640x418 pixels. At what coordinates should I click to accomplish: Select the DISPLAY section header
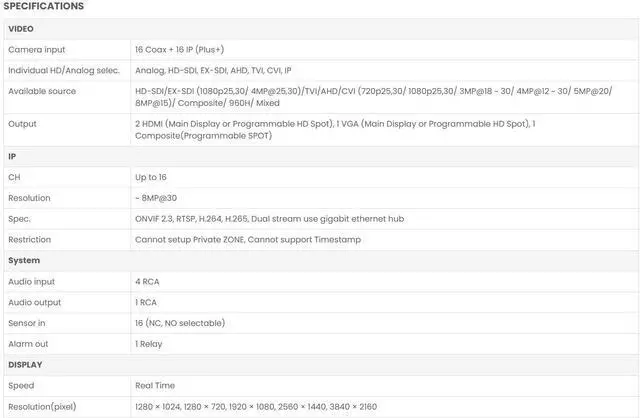pos(25,365)
